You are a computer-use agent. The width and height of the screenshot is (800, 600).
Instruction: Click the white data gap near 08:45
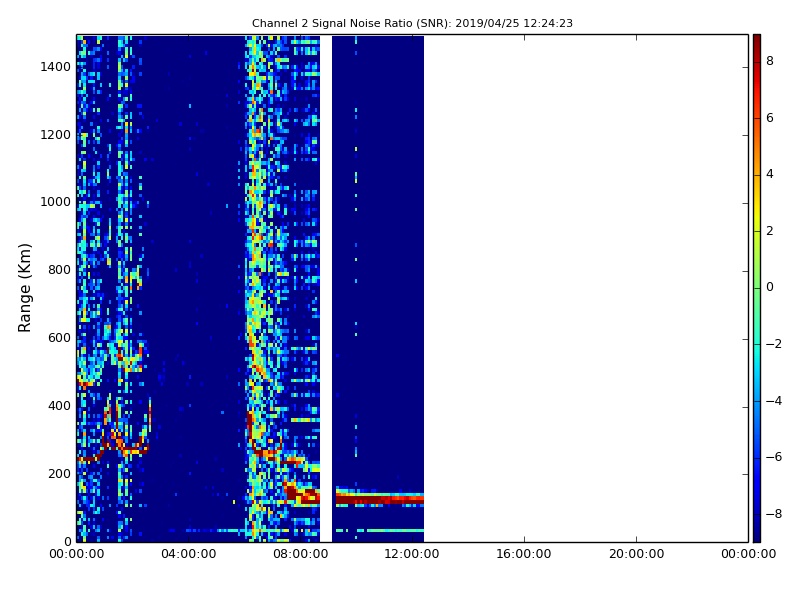(326, 288)
